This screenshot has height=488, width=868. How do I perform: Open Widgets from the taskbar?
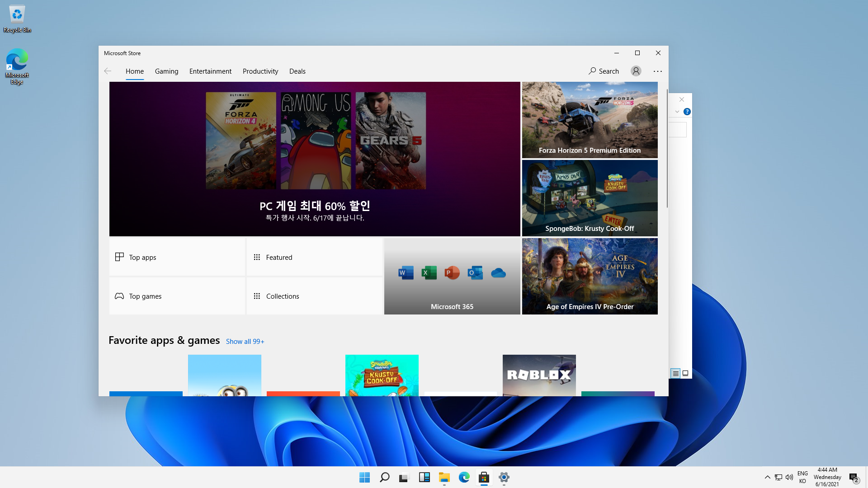(424, 477)
